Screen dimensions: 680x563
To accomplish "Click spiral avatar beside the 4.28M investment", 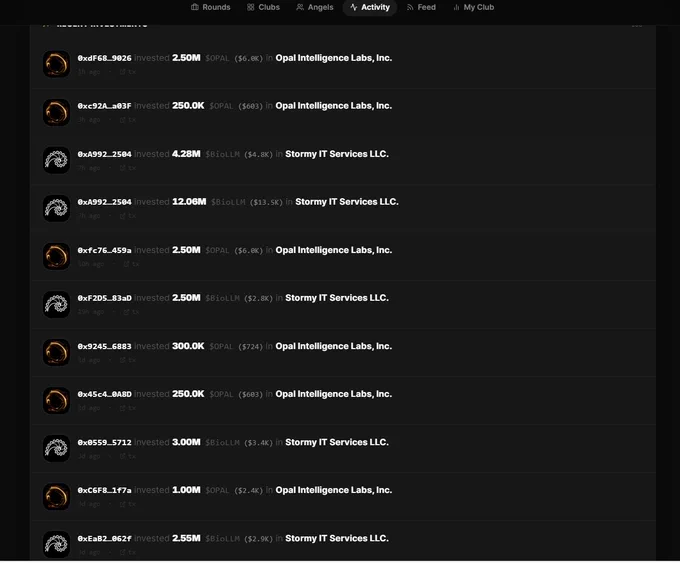I will (56, 160).
